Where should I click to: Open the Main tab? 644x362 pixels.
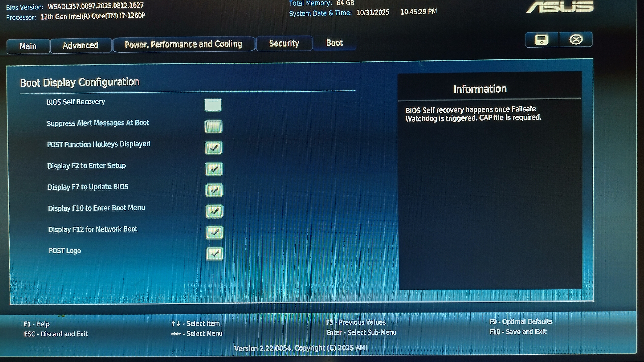[x=28, y=46]
